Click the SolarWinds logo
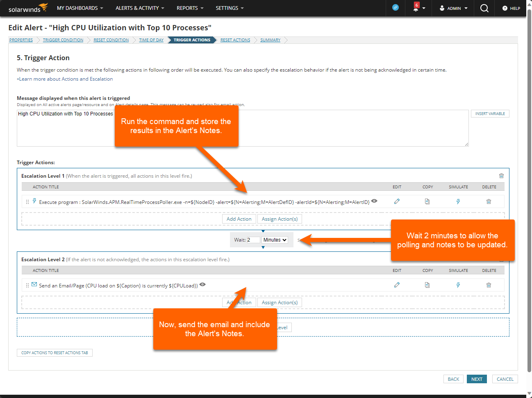Viewport: 532px width, 398px height. pos(28,8)
